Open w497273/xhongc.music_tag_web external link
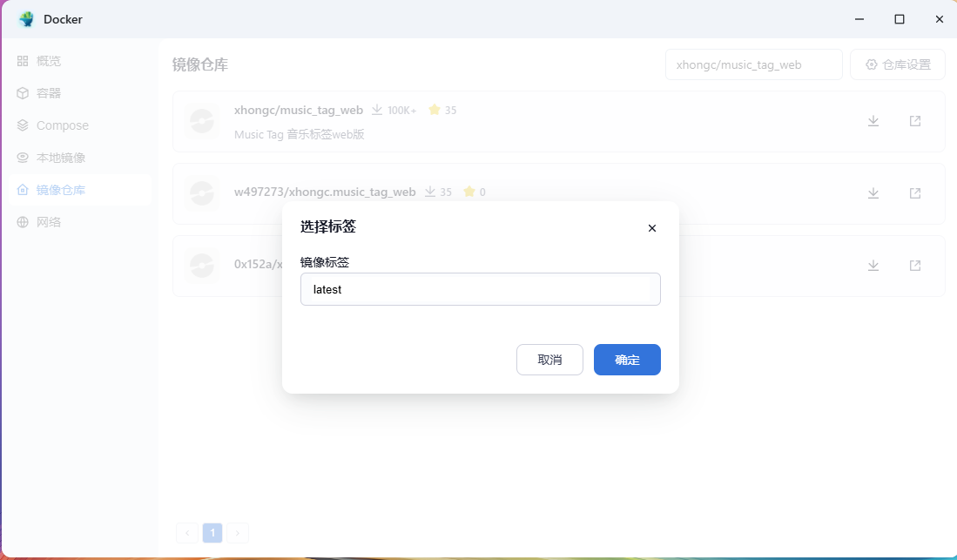This screenshot has width=957, height=560. [915, 193]
